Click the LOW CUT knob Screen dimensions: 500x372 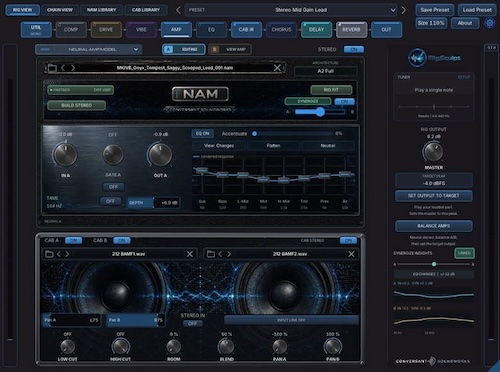coord(68,347)
